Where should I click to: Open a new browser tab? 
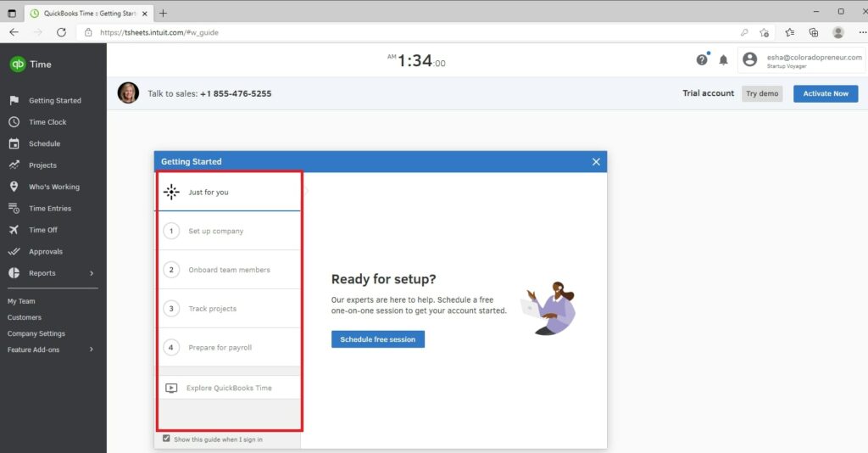pyautogui.click(x=163, y=13)
